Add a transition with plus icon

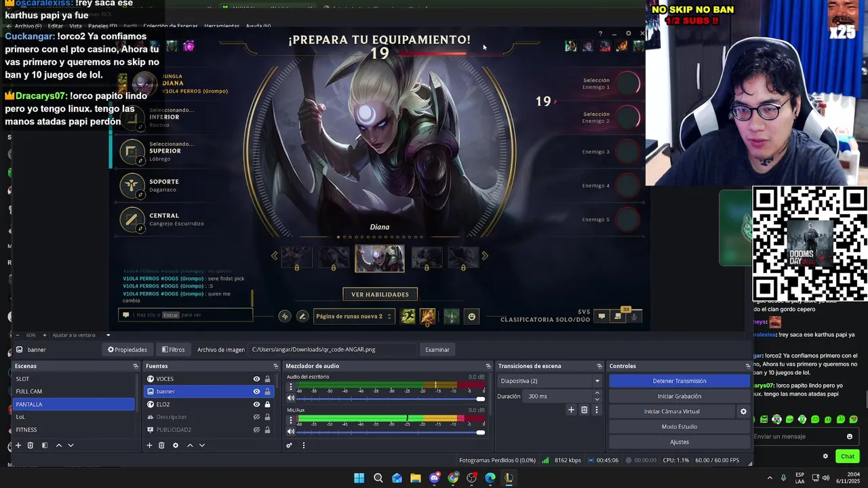coord(571,410)
